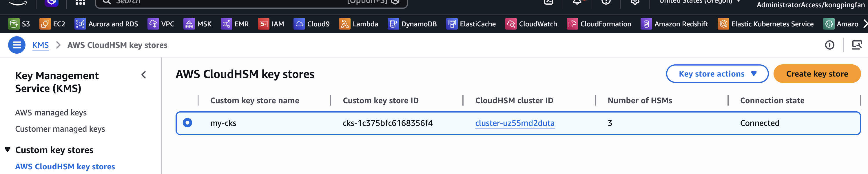The image size is (868, 174).
Task: Select the my-cks key store radio button
Action: tap(187, 123)
